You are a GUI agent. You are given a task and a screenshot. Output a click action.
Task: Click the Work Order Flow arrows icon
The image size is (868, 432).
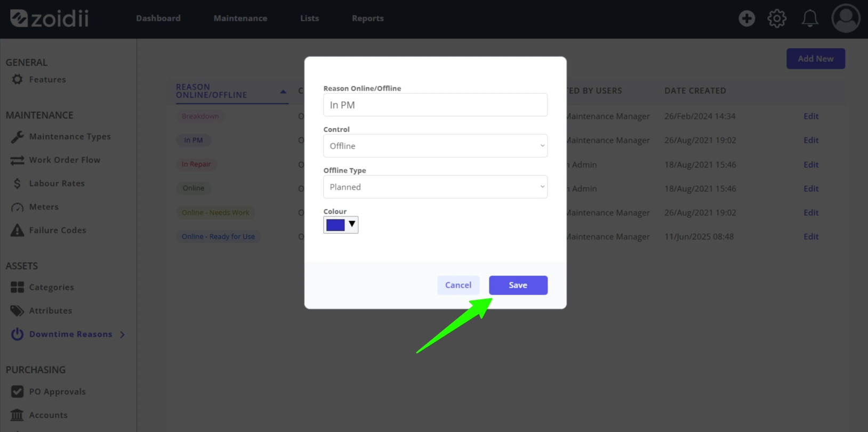coord(17,160)
